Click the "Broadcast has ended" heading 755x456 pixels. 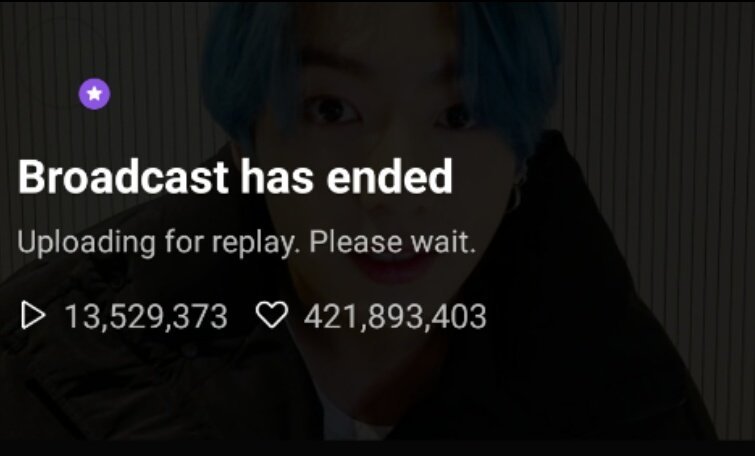[235, 177]
